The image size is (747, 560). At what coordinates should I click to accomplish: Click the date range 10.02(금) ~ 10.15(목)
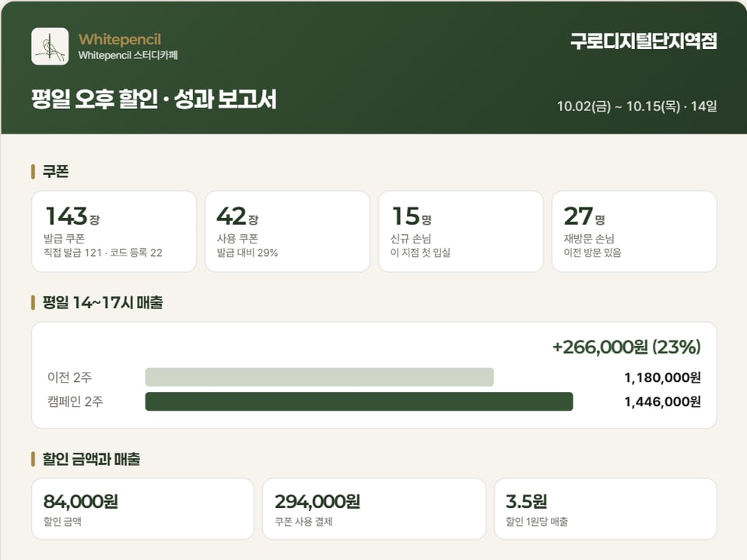(x=619, y=107)
